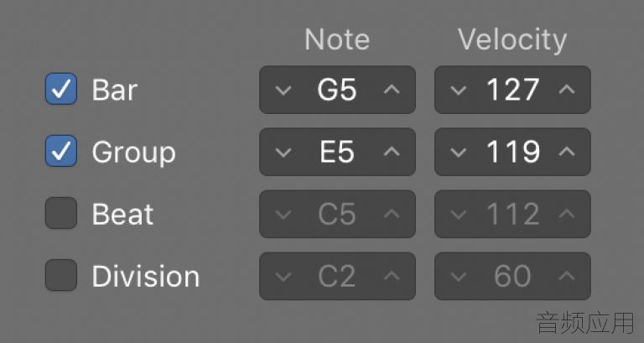Increase Group velocity above 119
644x343 pixels.
click(x=567, y=152)
